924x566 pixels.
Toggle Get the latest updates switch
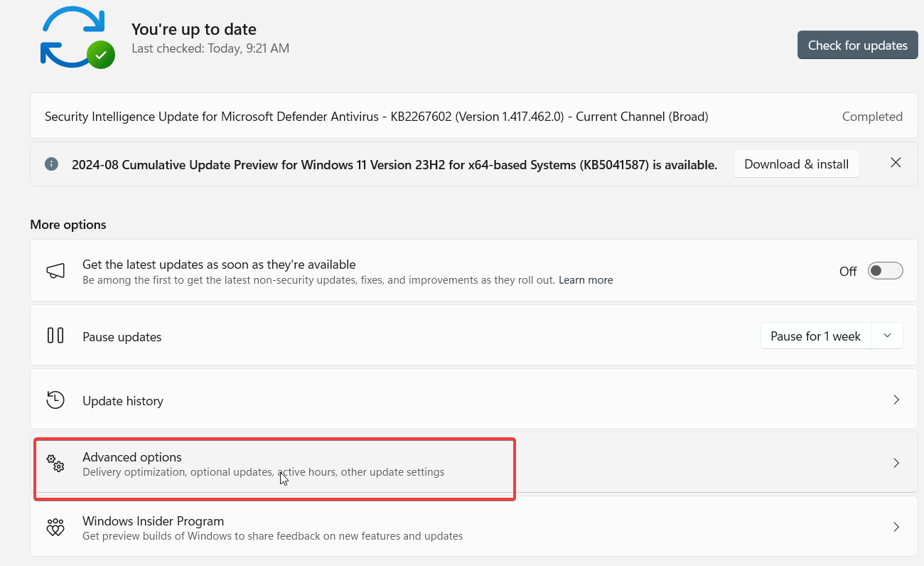886,271
